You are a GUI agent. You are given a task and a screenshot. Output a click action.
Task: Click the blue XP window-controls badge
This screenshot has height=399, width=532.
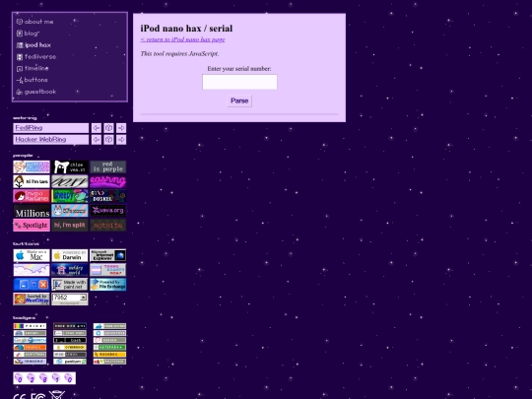(32, 285)
